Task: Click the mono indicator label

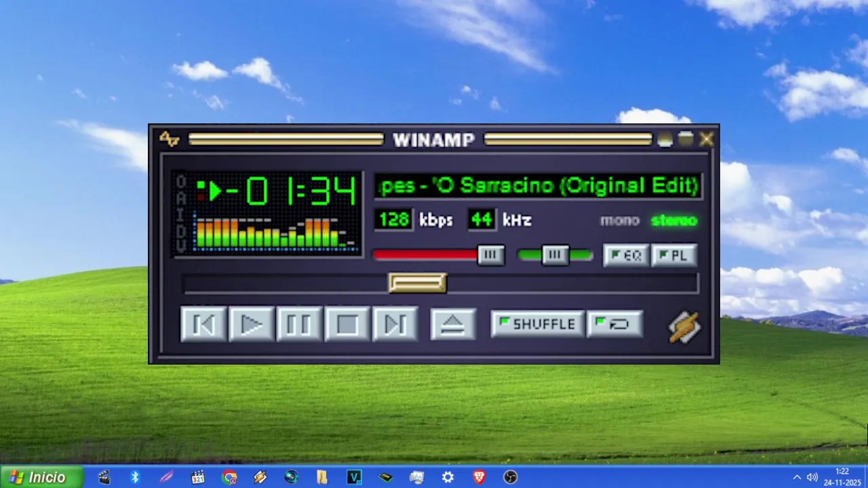Action: [619, 220]
